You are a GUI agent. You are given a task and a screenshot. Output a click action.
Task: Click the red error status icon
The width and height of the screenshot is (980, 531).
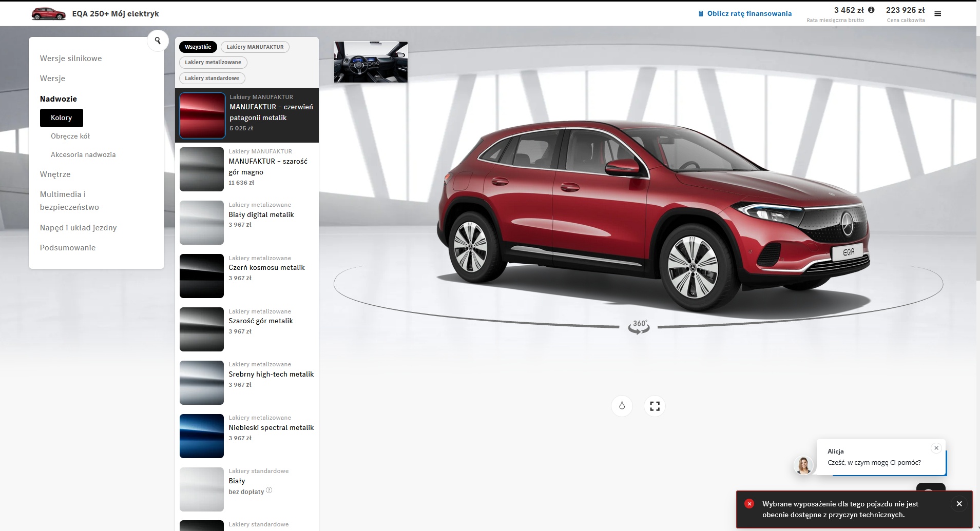pyautogui.click(x=750, y=504)
